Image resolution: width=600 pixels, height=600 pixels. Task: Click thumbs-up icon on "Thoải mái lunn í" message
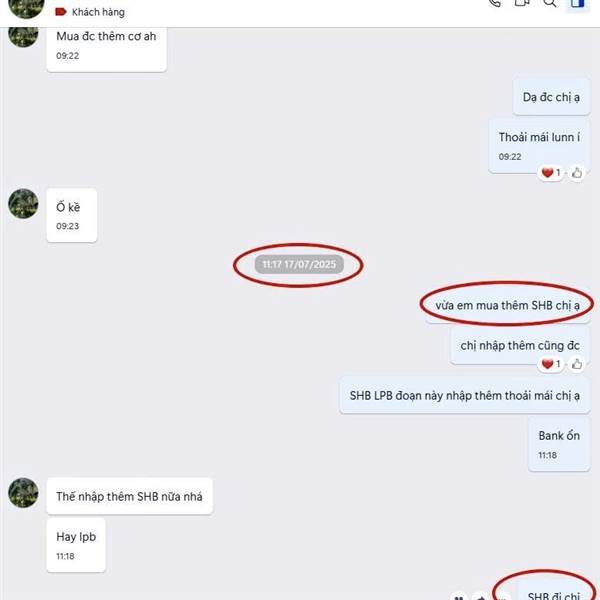point(577,173)
